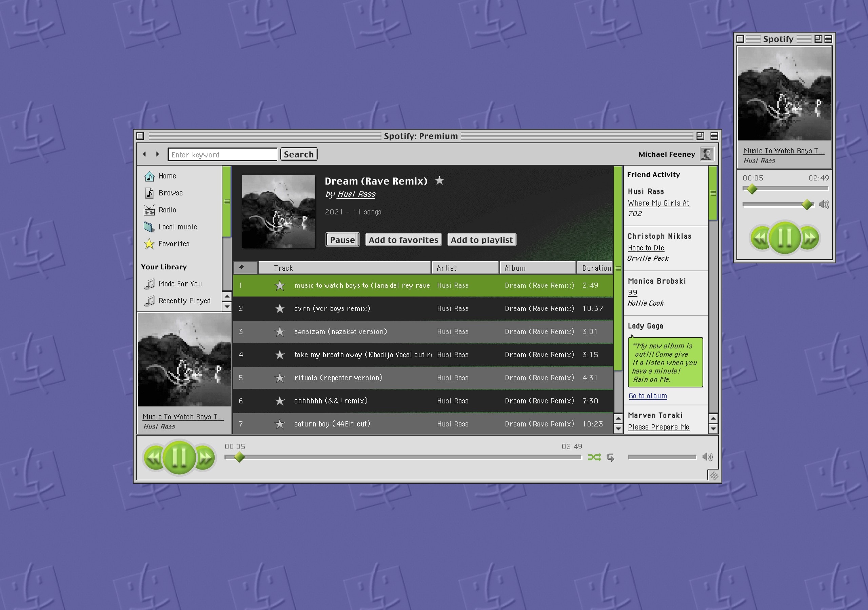Image resolution: width=868 pixels, height=610 pixels.
Task: Toggle favorite star for dvrn track
Action: click(280, 309)
